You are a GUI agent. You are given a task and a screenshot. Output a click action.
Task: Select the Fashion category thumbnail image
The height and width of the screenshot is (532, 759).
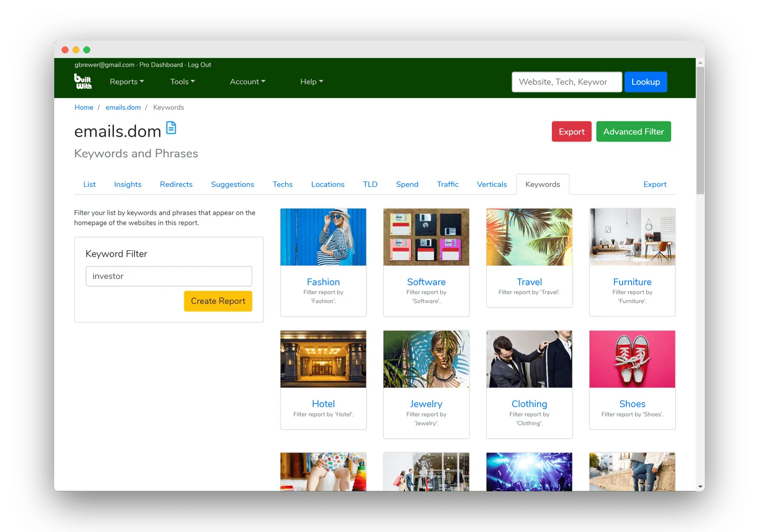323,237
